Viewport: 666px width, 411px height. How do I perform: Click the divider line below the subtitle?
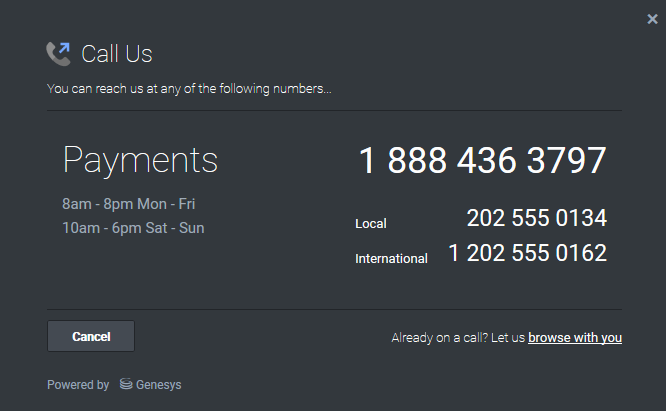[x=334, y=110]
